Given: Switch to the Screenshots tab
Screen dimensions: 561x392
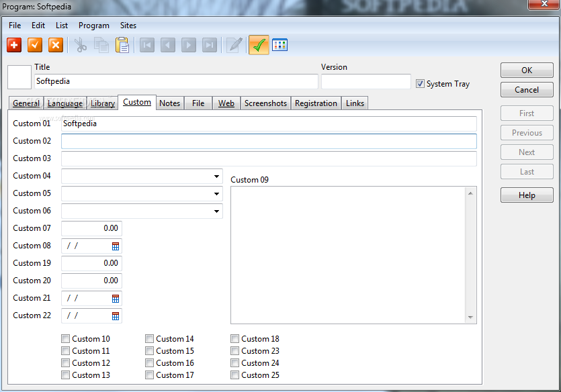Looking at the screenshot, I should (265, 103).
